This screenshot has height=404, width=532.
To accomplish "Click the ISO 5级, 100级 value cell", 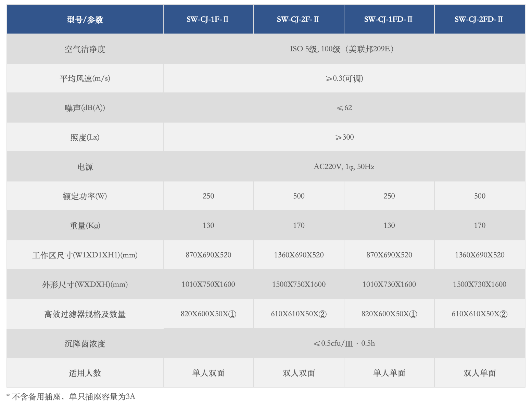I will point(344,49).
